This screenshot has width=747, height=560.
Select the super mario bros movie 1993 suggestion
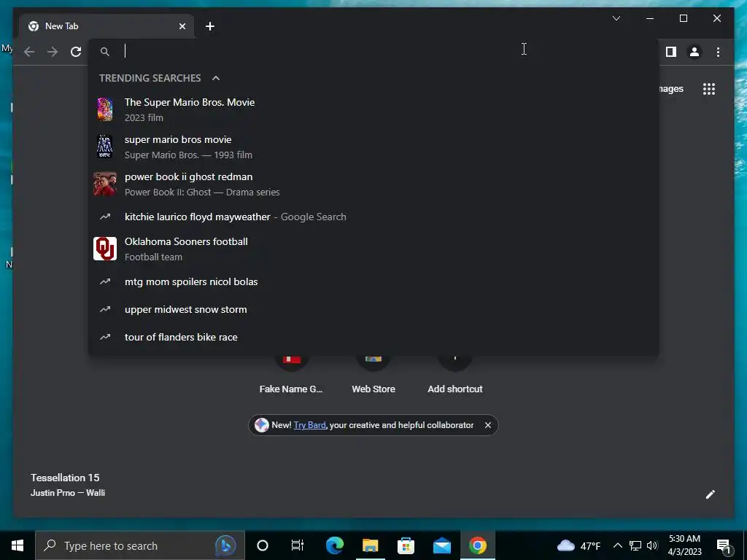tap(373, 147)
